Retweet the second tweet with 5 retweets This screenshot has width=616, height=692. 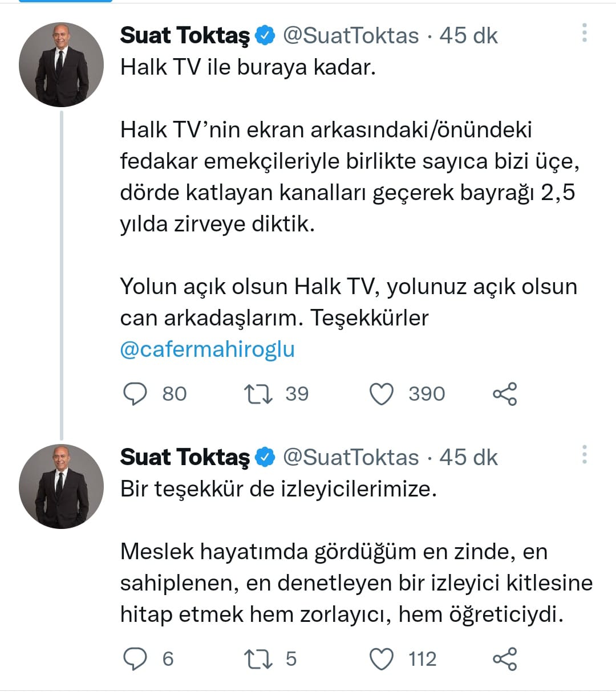point(258,659)
